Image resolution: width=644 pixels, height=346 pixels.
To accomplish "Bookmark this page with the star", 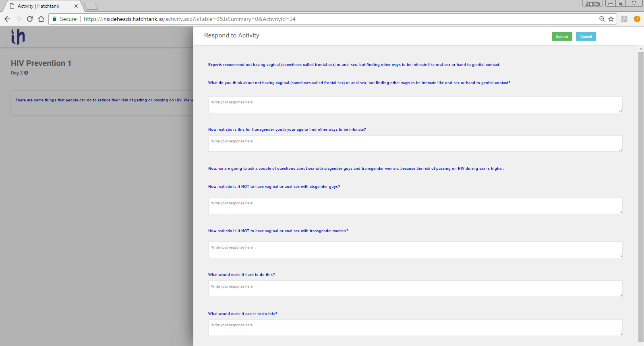I will pos(611,19).
